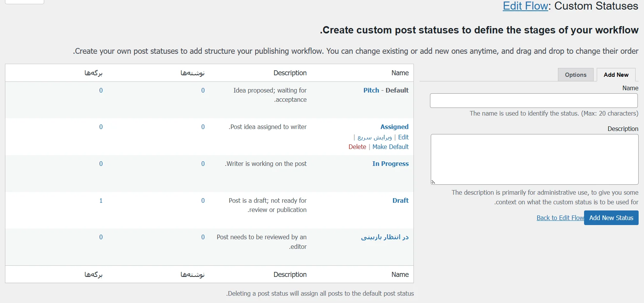Switch to the Options tab

click(x=575, y=75)
